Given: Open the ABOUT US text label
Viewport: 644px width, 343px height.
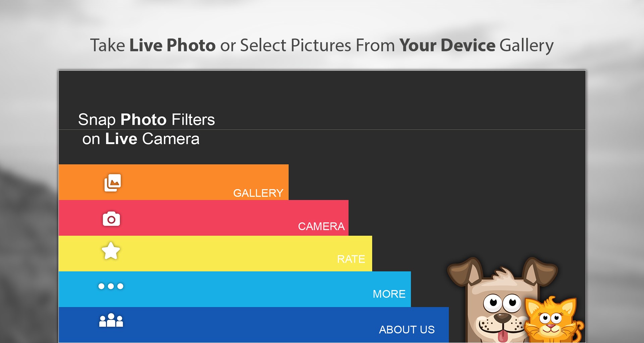Looking at the screenshot, I should tap(407, 330).
